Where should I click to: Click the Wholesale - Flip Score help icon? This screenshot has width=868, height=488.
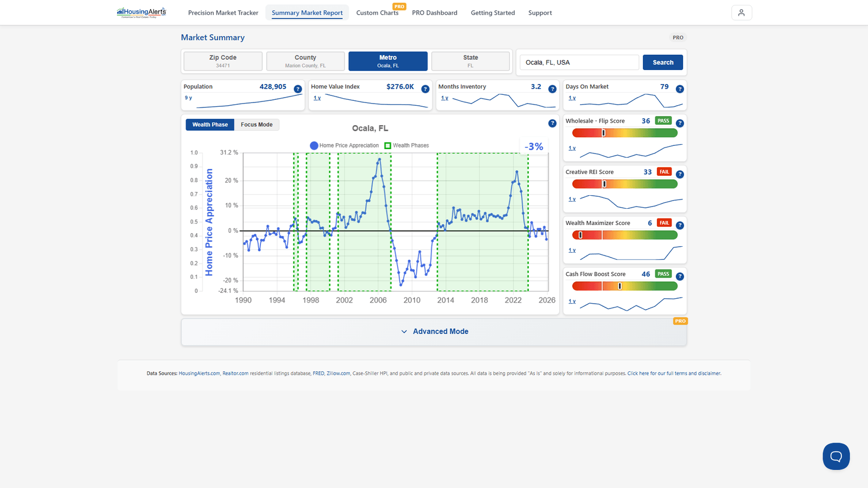[x=680, y=123]
